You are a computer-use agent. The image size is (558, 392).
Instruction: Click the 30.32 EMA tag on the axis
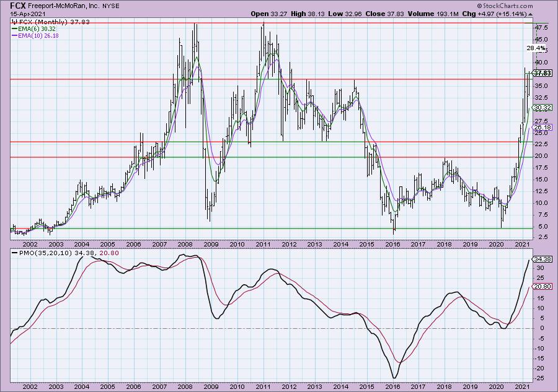click(x=542, y=107)
